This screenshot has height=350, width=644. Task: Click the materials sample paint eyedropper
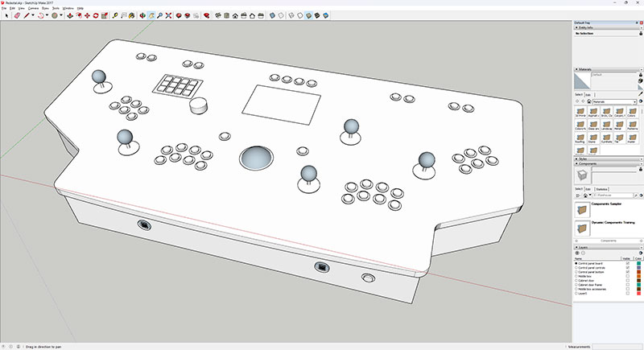640,93
